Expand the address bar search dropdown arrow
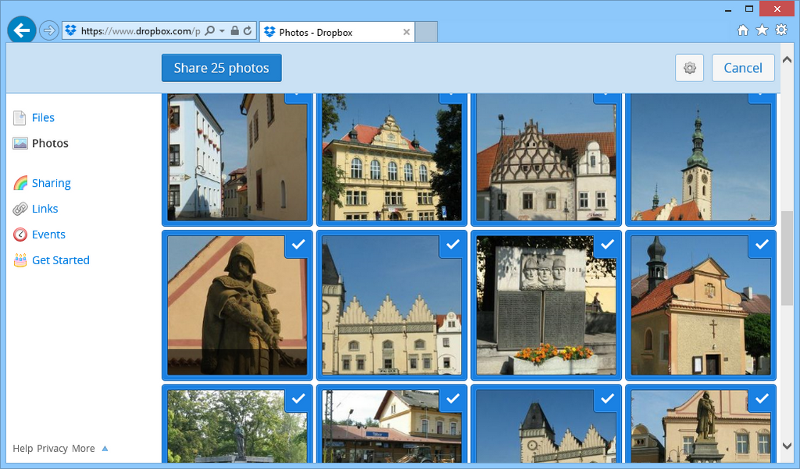Screen dimensions: 800x469 point(221,31)
